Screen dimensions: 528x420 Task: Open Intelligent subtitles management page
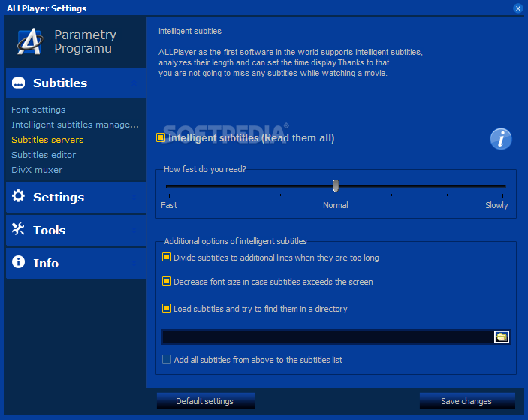point(75,125)
